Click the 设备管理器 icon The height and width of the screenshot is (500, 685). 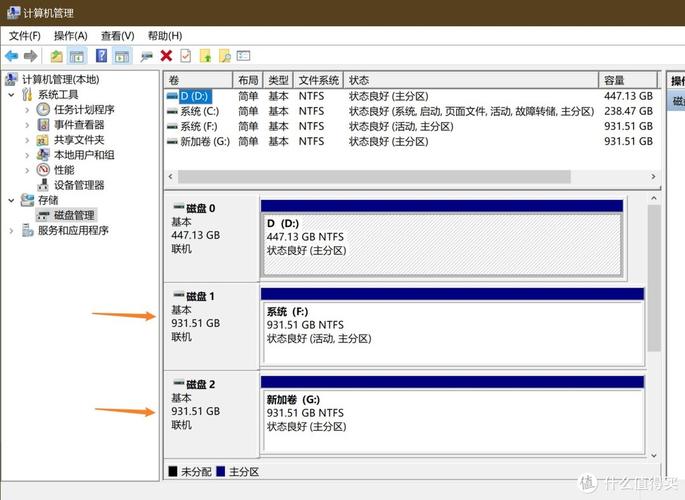[43, 185]
